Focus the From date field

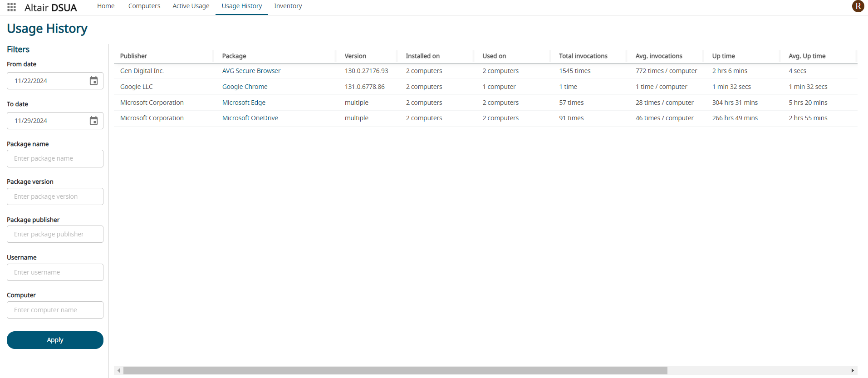pyautogui.click(x=55, y=81)
